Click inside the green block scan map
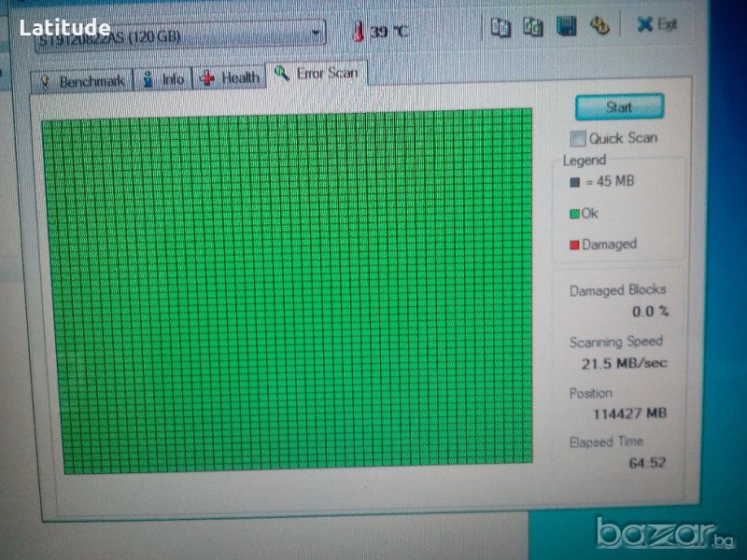This screenshot has width=747, height=560. pos(287,289)
